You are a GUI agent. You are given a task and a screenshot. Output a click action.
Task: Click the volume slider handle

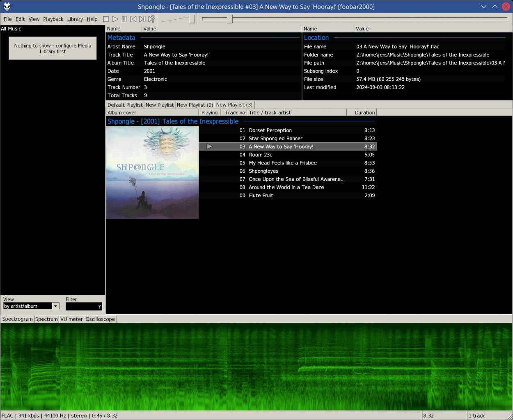(x=192, y=19)
